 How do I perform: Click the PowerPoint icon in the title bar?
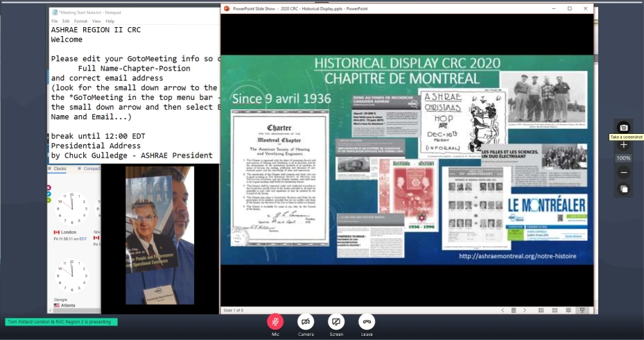227,8
